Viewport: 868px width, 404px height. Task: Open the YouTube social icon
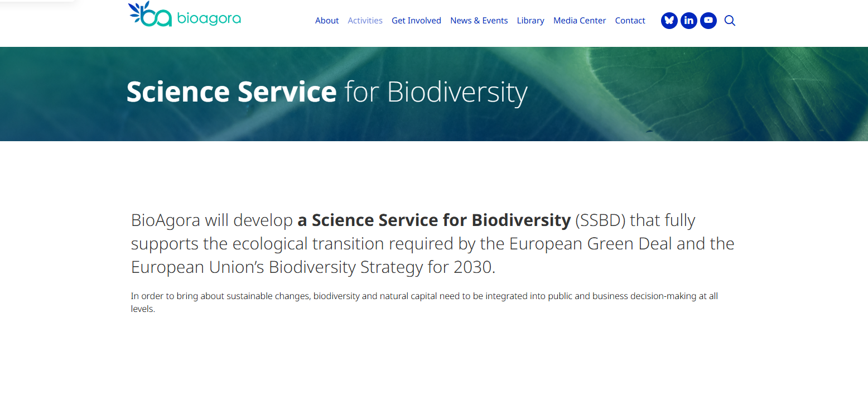pos(708,21)
